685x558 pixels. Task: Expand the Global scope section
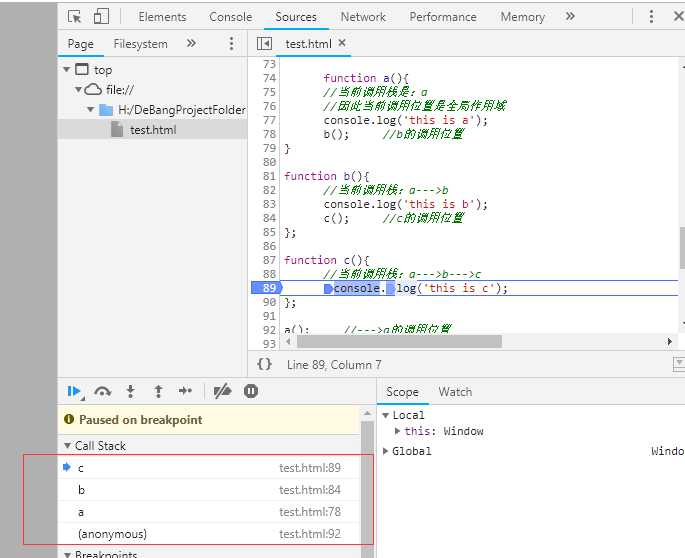point(385,451)
